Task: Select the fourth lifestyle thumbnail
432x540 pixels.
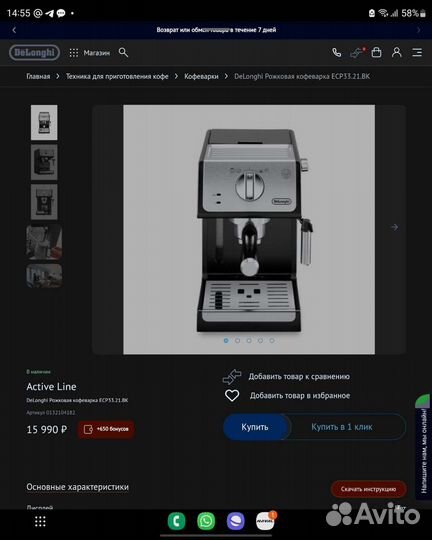Action: pyautogui.click(x=44, y=242)
